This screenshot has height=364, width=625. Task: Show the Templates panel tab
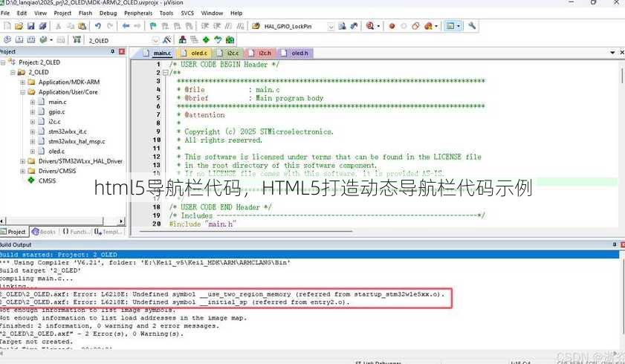click(109, 232)
